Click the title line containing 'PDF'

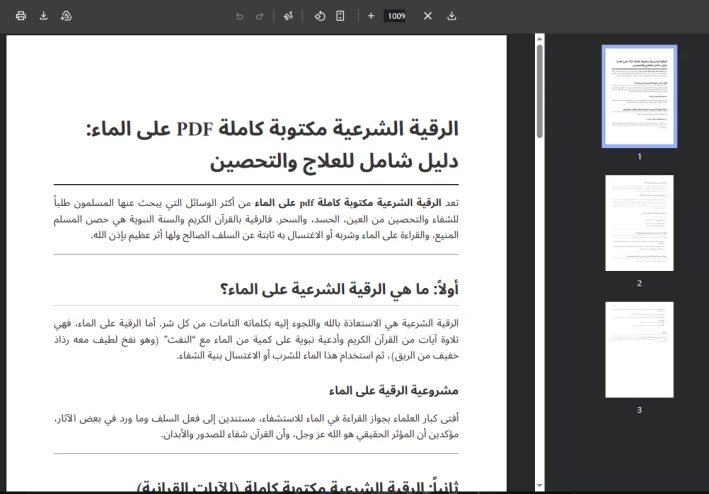272,129
